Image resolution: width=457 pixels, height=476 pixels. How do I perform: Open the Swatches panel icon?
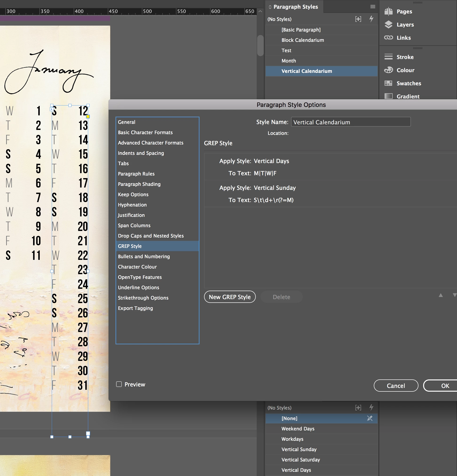389,83
